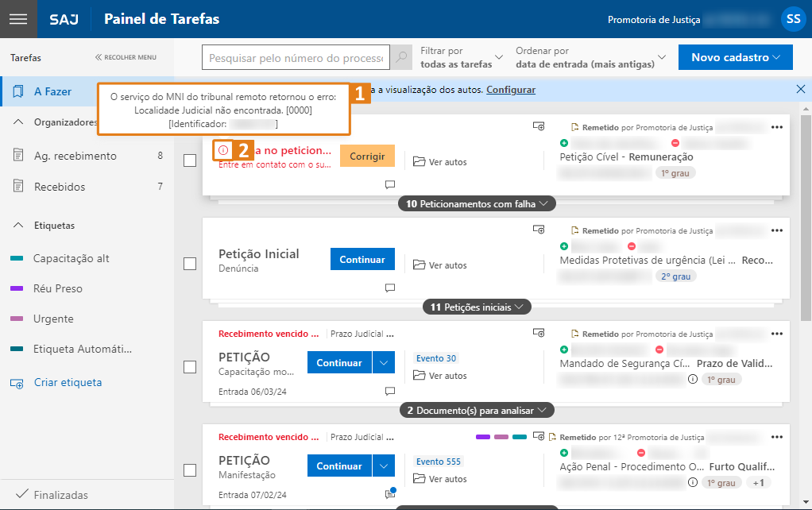The image size is (812, 510).
Task: Open the hamburger navigation menu
Action: (18, 18)
